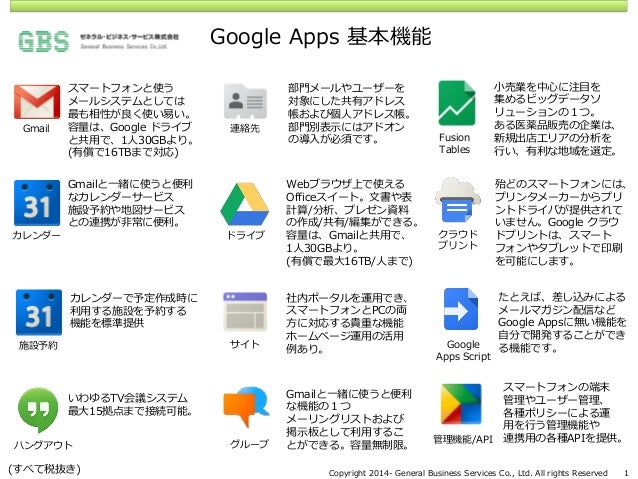
Task: Click the Copyright 2014 General Business Services text
Action: (468, 473)
